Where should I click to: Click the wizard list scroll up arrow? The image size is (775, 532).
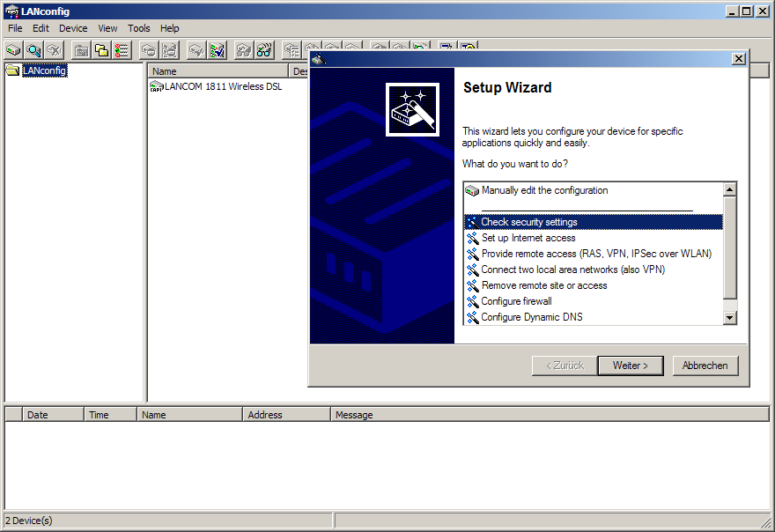pos(729,189)
